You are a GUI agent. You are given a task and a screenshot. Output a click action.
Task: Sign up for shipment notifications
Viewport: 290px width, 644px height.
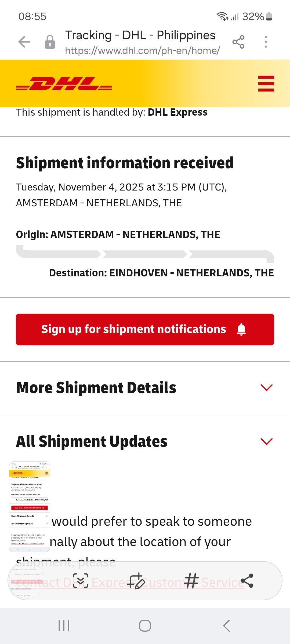[145, 329]
